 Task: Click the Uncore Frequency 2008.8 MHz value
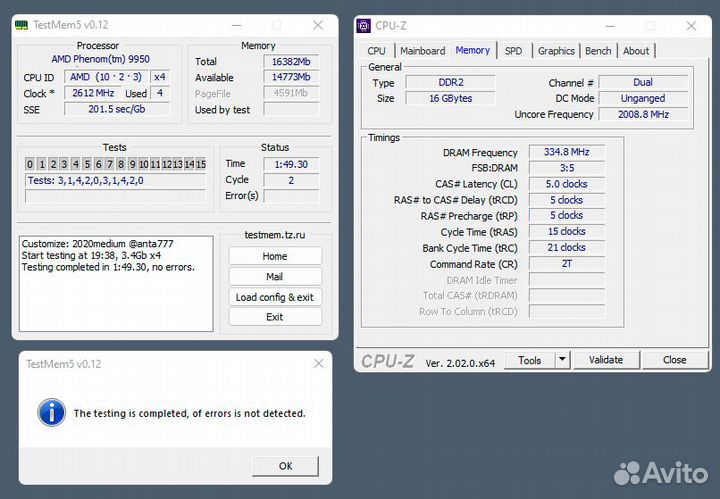coord(643,114)
